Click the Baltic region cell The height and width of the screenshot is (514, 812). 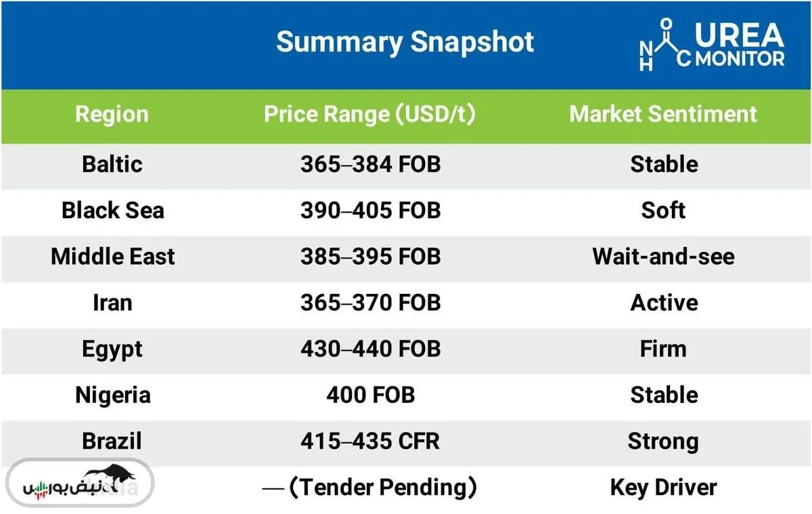(x=112, y=164)
